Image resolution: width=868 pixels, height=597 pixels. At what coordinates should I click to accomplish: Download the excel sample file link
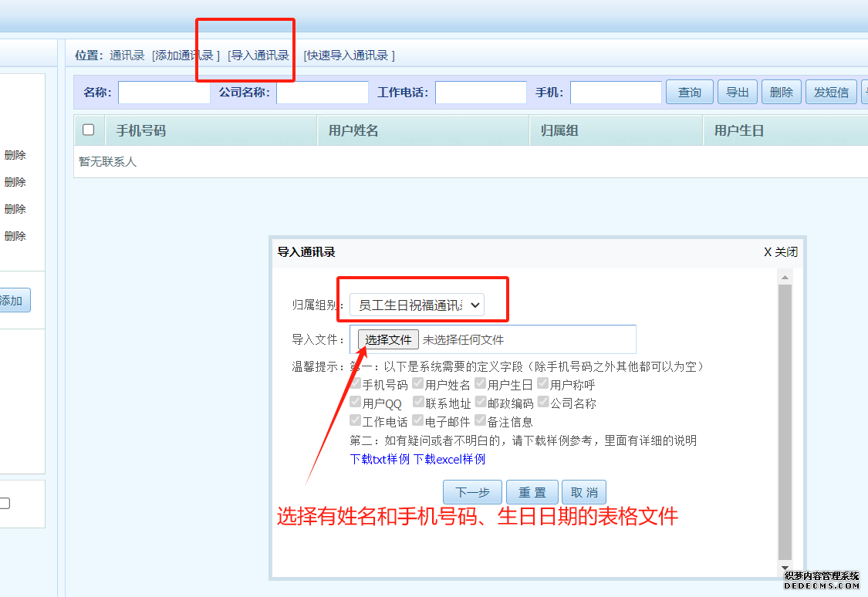[x=449, y=459]
